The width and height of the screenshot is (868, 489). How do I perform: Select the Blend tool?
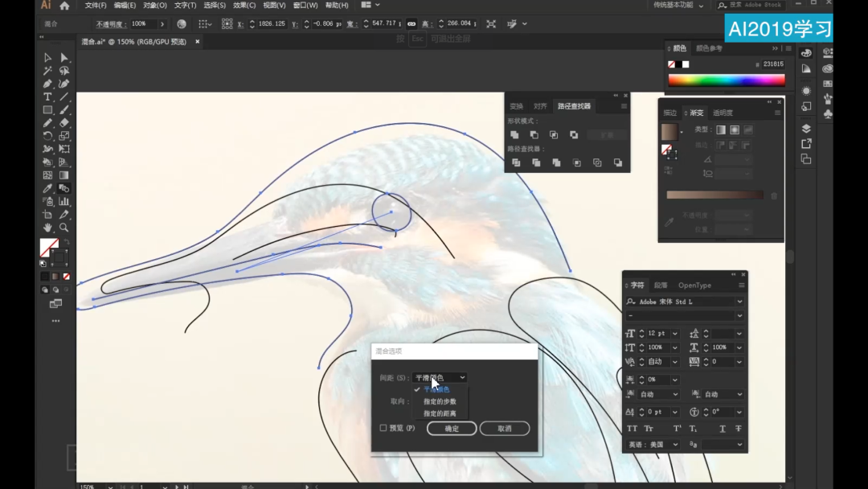64,188
